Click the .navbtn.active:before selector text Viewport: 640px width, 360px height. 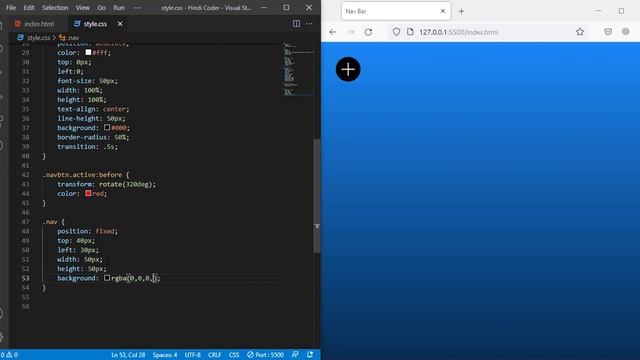[x=82, y=175]
